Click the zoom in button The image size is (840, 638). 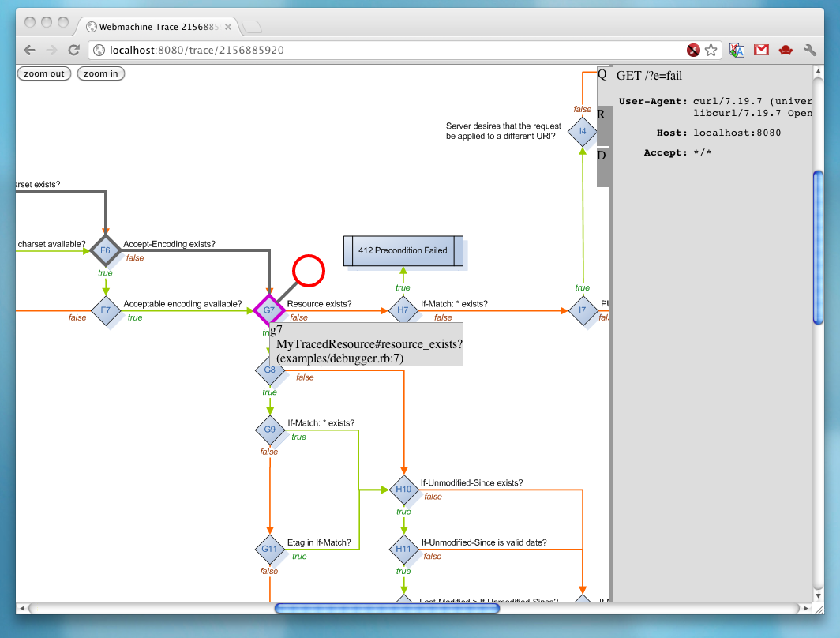tap(101, 74)
